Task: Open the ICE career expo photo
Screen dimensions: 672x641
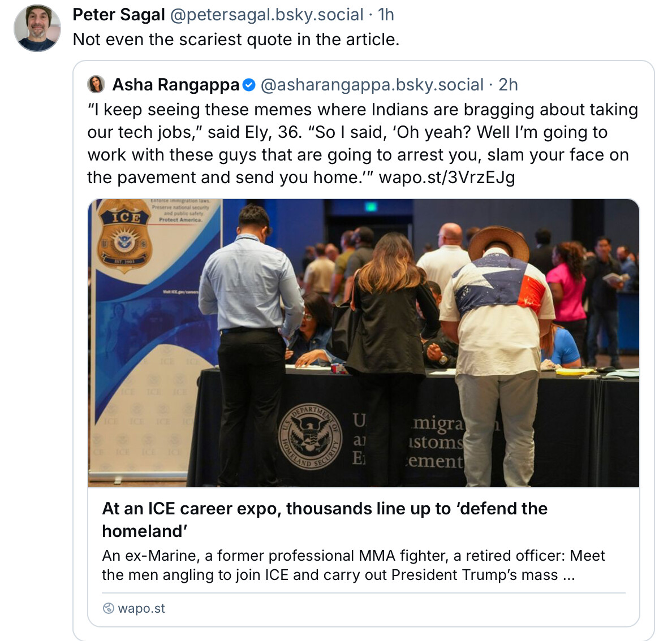Action: [x=363, y=343]
